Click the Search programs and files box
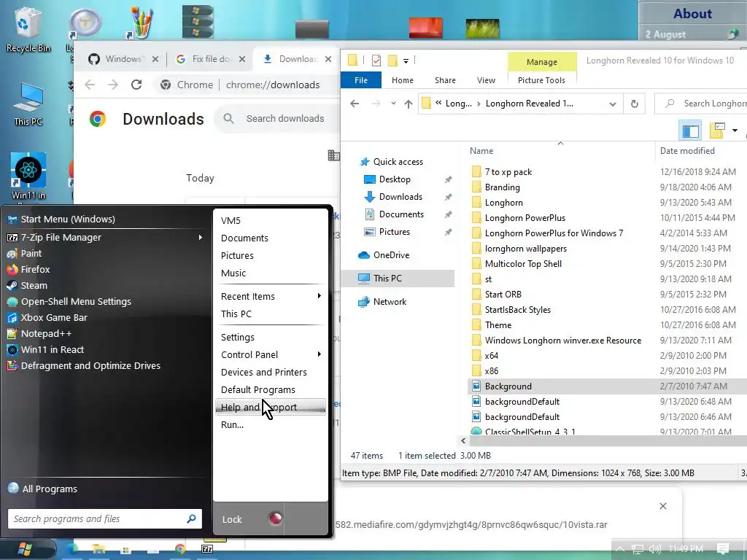 point(105,518)
